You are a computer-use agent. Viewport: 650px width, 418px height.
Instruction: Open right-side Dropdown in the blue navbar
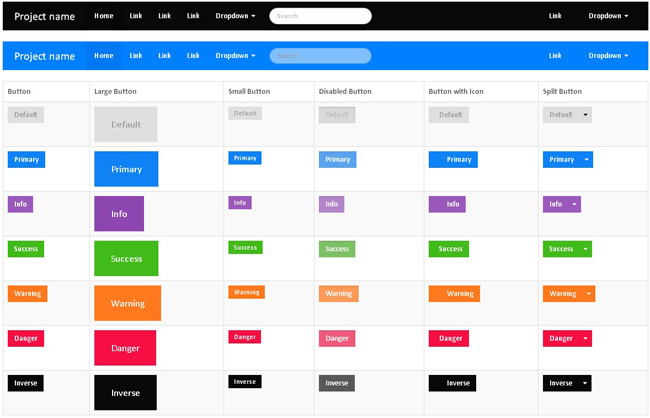pyautogui.click(x=608, y=56)
